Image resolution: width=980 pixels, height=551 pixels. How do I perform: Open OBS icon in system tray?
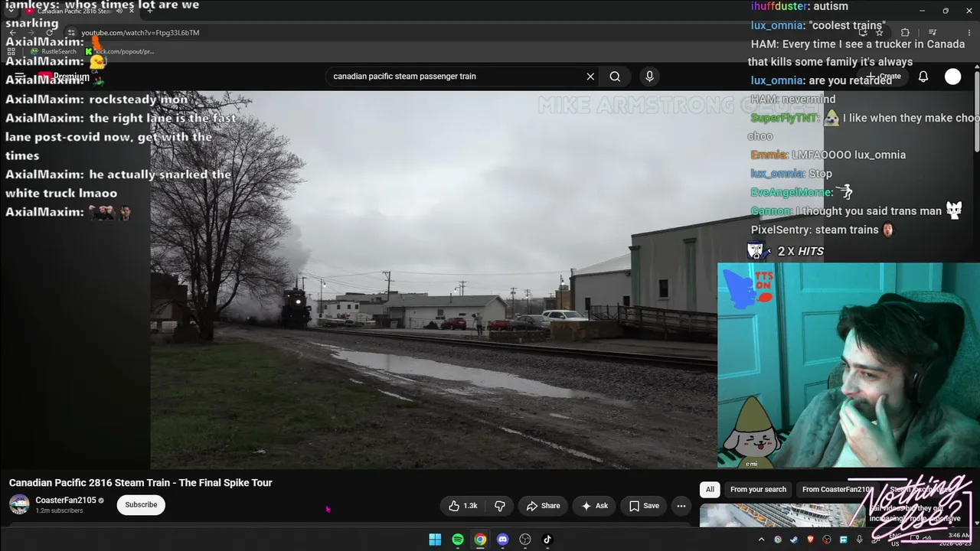(827, 540)
